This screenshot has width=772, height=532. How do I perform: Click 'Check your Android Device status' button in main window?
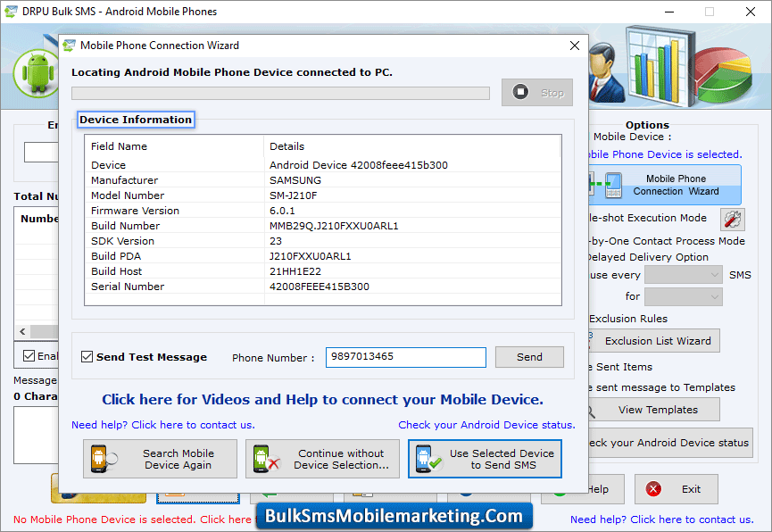tap(670, 443)
